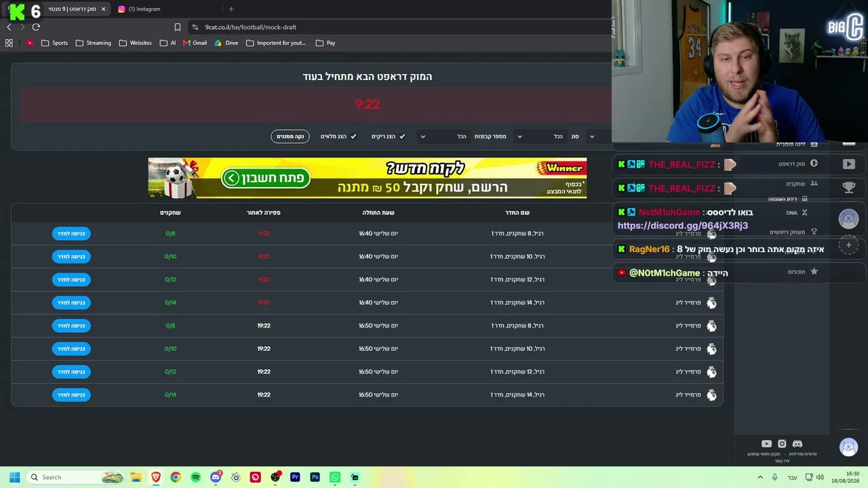Click the Windows Start button

(14, 477)
